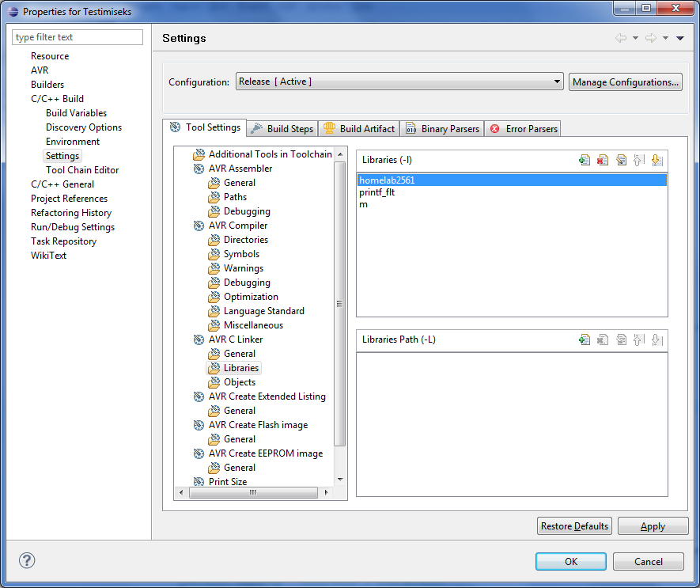Open the back history dropdown arrow

coord(635,39)
